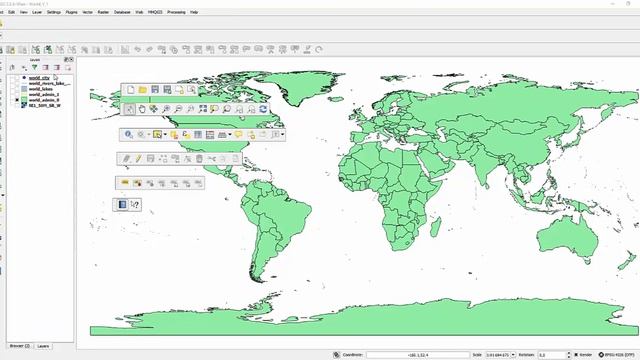Select the Pan Map hand tool
This screenshot has width=640, height=360.
click(x=142, y=109)
